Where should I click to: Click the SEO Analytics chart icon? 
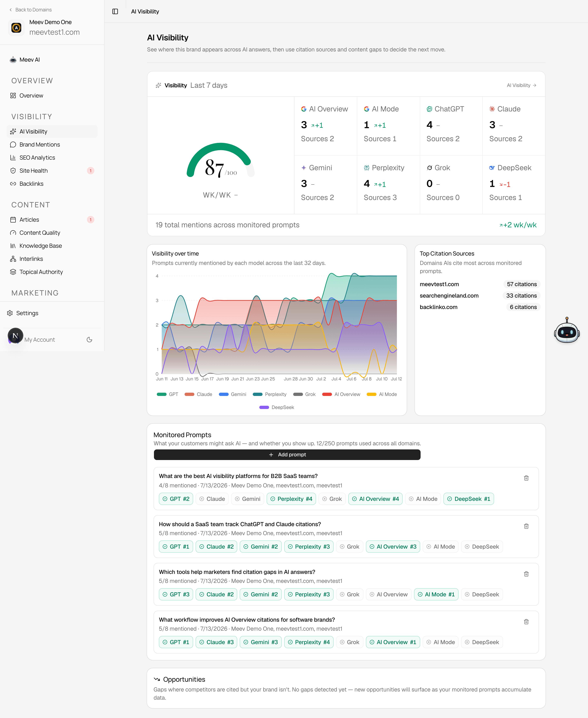pos(13,158)
